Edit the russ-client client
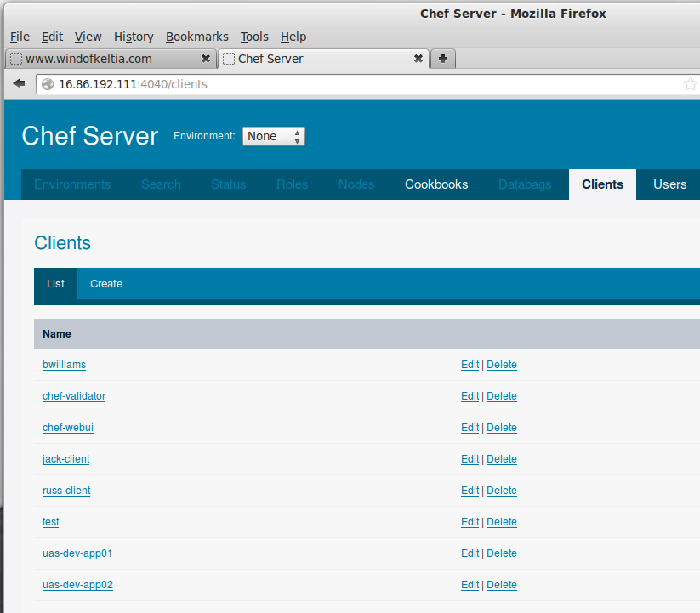Screen dimensions: 700x613 (x=470, y=491)
